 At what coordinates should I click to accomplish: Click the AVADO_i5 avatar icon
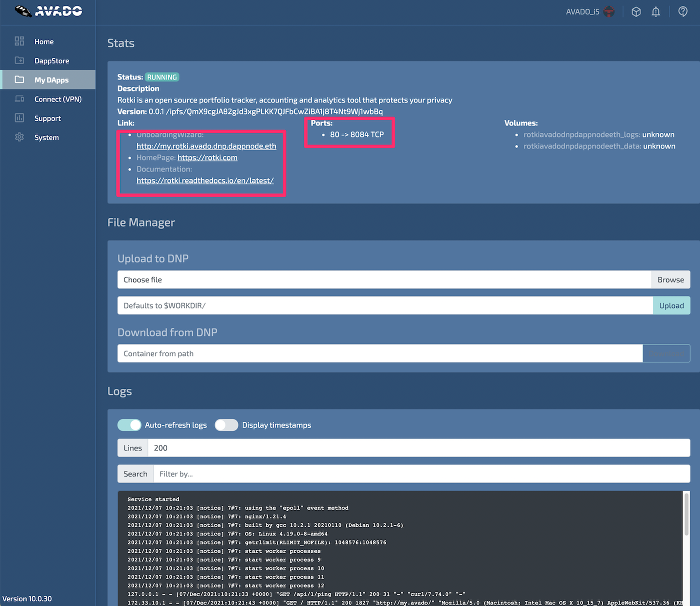point(609,11)
